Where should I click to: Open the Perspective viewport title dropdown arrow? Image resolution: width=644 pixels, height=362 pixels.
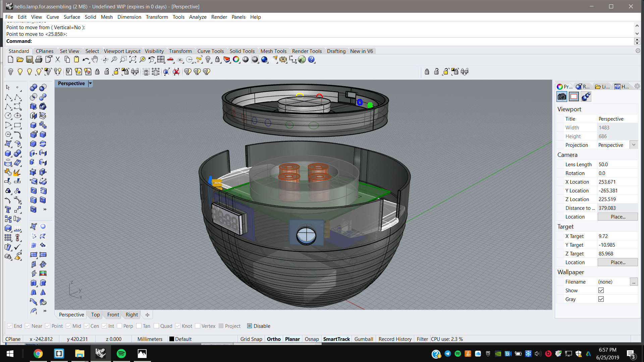[90, 83]
